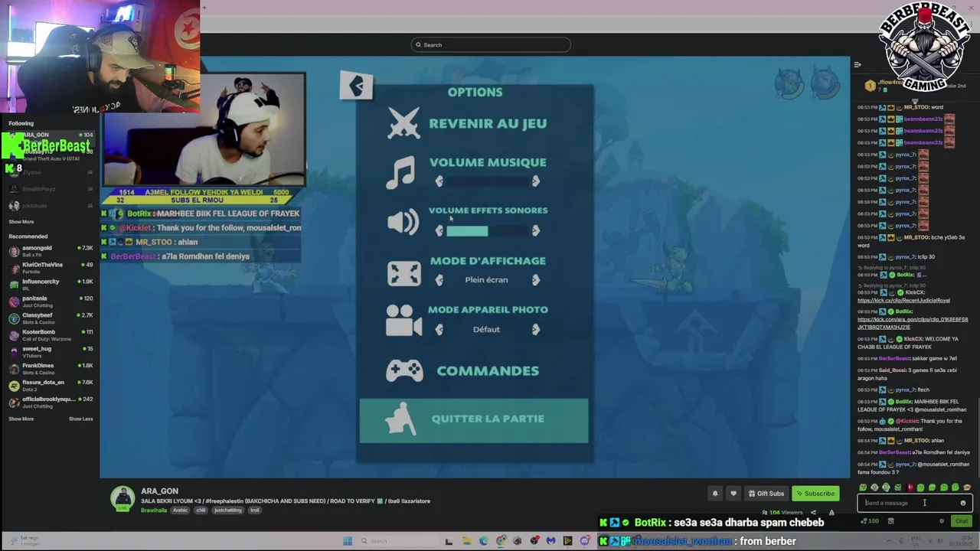Click Show Less under Recommended

pyautogui.click(x=80, y=419)
